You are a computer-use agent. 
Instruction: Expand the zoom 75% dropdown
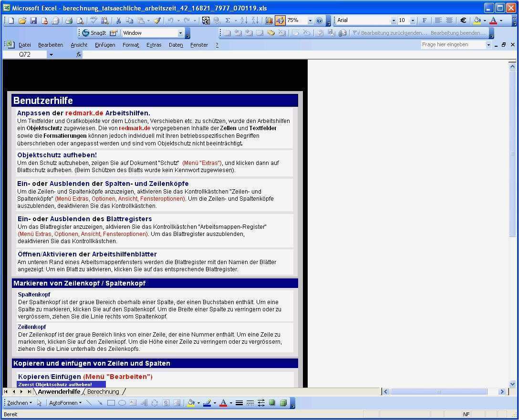(x=310, y=20)
